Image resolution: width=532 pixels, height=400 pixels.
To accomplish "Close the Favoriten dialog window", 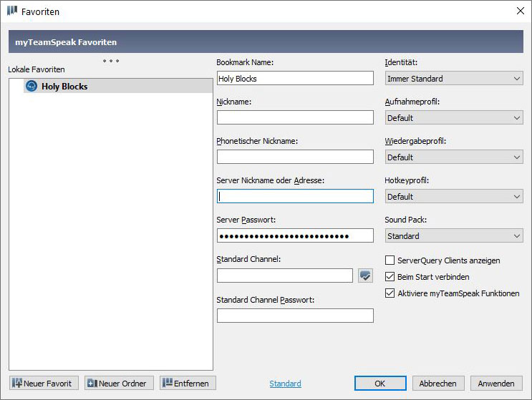I will tap(521, 11).
